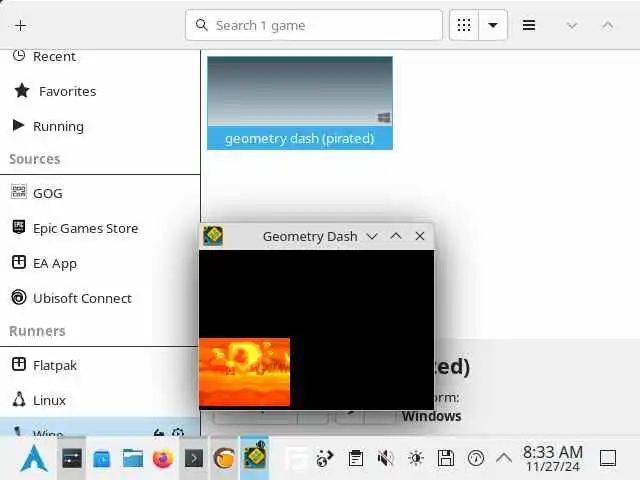Click the geometry dash (pirated) title label
640x480 pixels.
300,138
